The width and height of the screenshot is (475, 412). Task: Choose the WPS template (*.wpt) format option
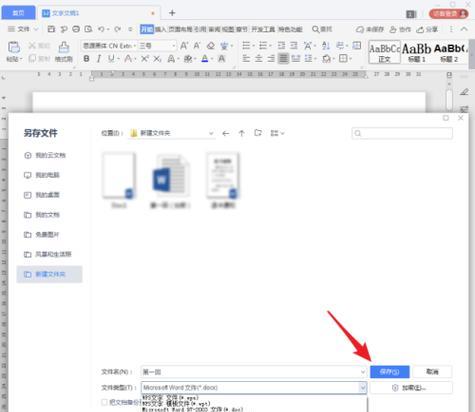pos(176,403)
